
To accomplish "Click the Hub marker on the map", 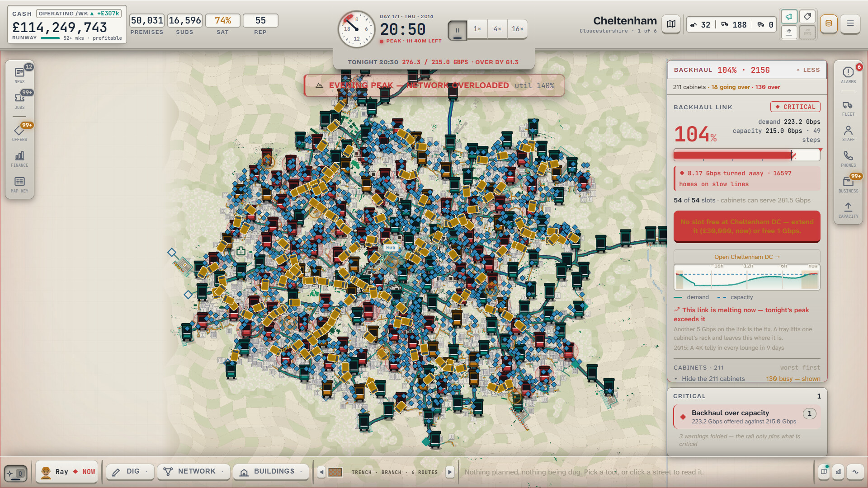I will tap(391, 248).
